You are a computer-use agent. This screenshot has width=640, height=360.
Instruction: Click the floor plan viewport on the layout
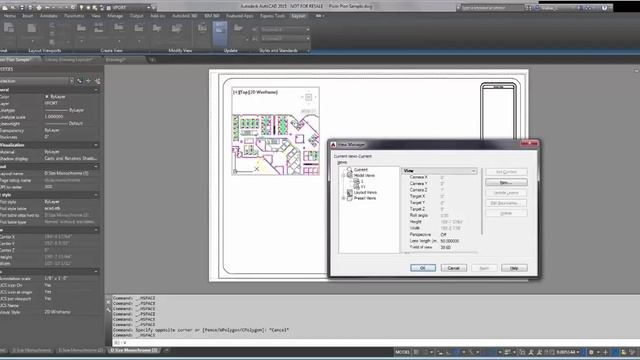pyautogui.click(x=276, y=131)
